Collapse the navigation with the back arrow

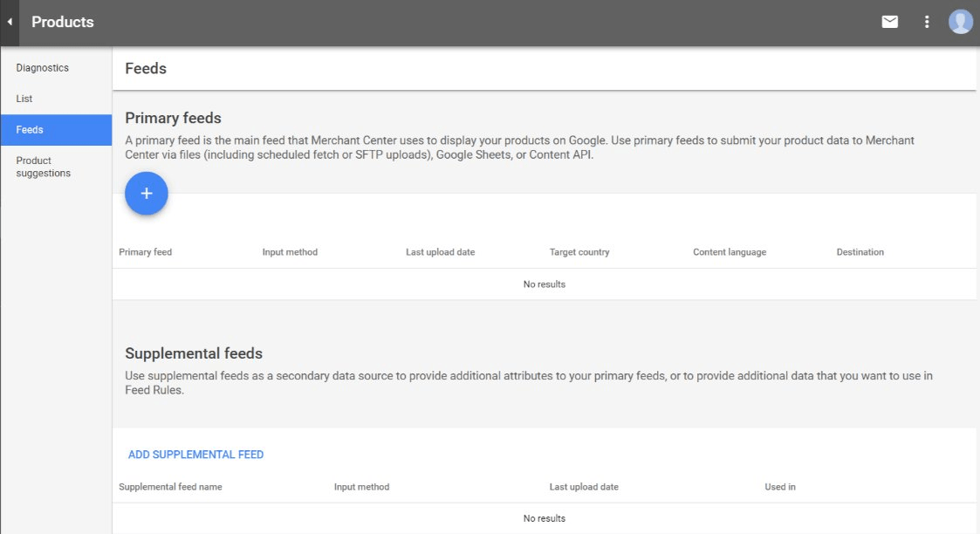(10, 21)
